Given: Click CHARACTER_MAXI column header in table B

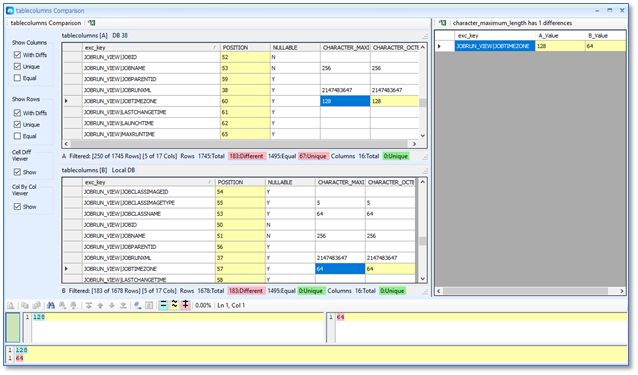Looking at the screenshot, I should (340, 182).
